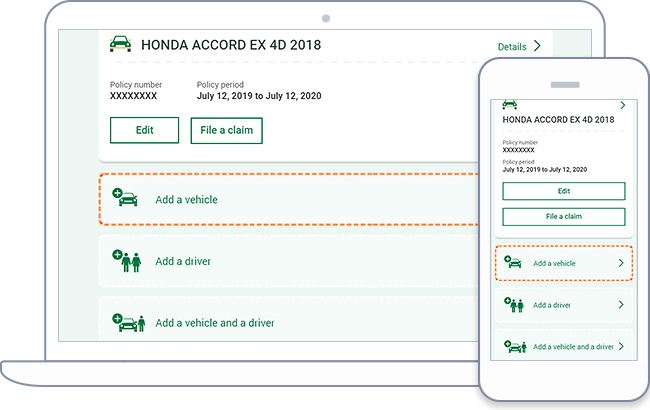Tap Add a driver text on phone
The width and height of the screenshot is (650, 410).
pyautogui.click(x=552, y=305)
